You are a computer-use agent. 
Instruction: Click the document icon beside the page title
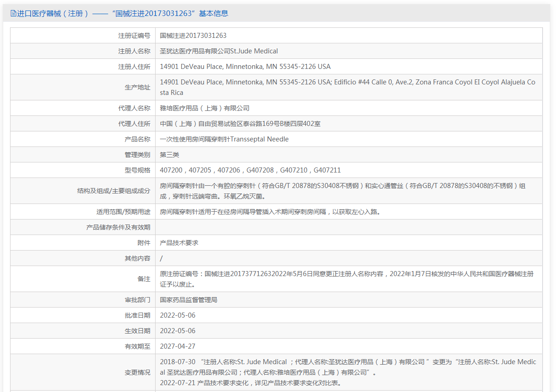tap(13, 14)
